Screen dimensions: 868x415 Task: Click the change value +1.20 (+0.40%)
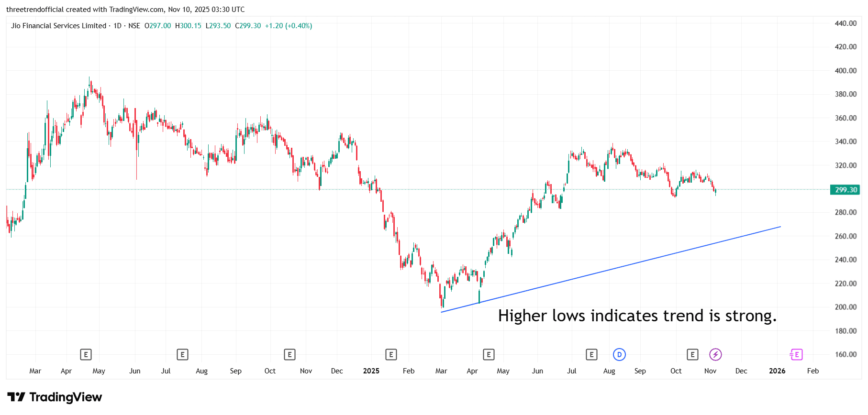289,26
